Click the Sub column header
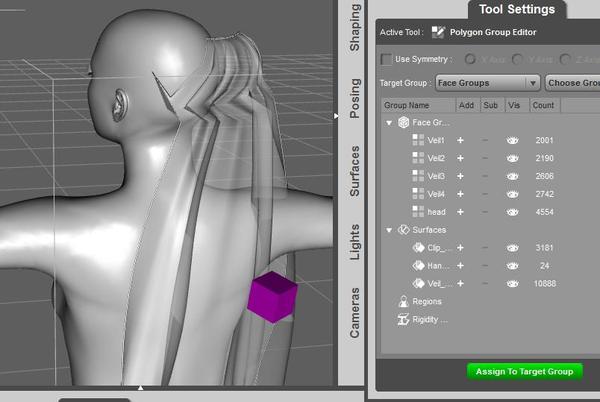Viewport: 600px width, 402px height. coord(492,106)
